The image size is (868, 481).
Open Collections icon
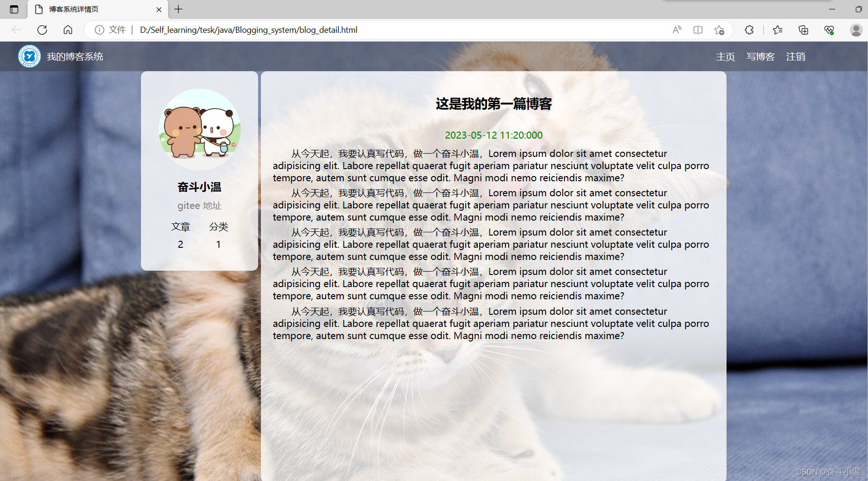803,30
